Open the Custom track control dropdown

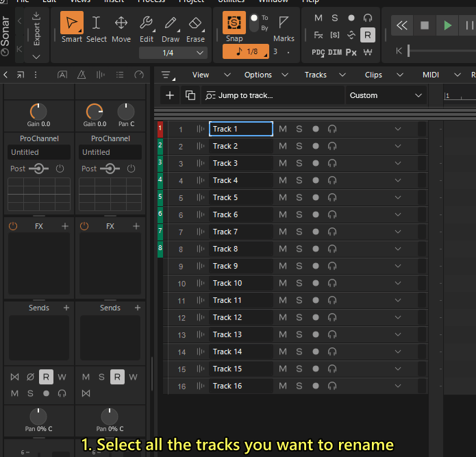point(386,95)
